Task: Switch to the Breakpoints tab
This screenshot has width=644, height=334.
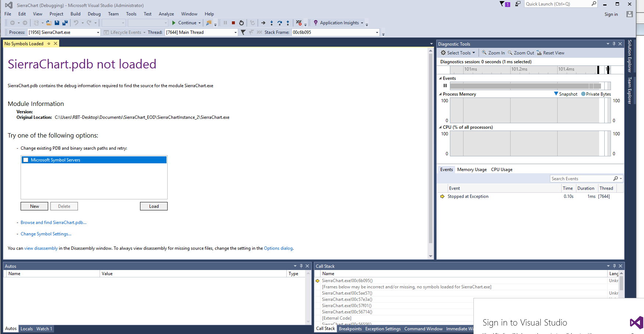Action: 350,329
